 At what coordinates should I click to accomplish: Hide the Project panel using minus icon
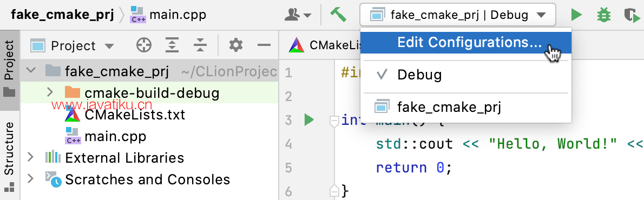pos(264,45)
